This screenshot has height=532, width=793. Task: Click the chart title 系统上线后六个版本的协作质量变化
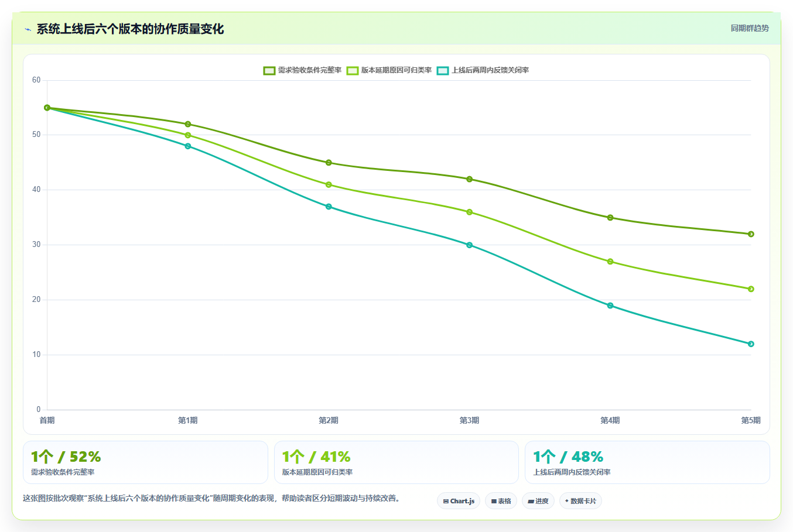coord(130,29)
